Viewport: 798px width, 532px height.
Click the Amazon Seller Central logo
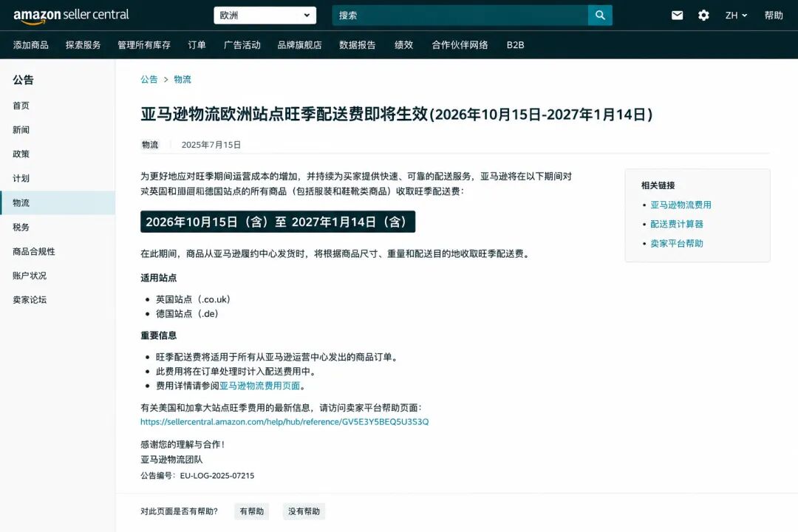(71, 16)
